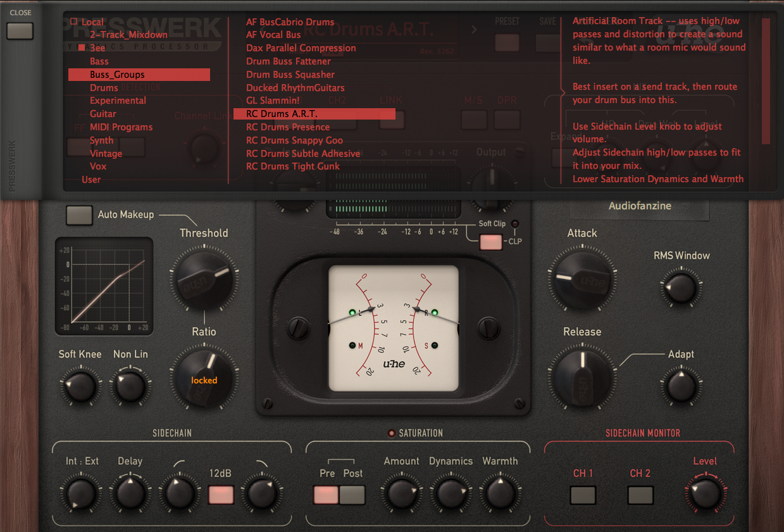
Task: Click the S meter mode LED
Action: pos(435,345)
